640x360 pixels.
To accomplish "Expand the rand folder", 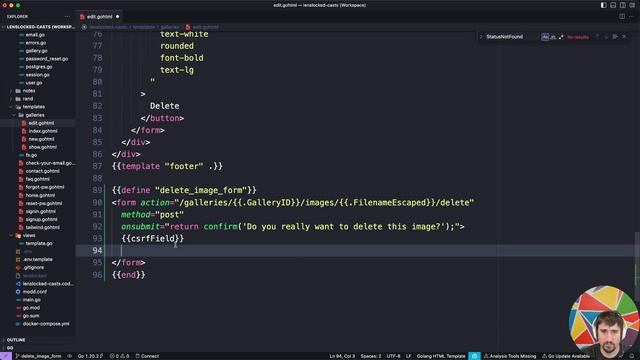I will (x=28, y=99).
